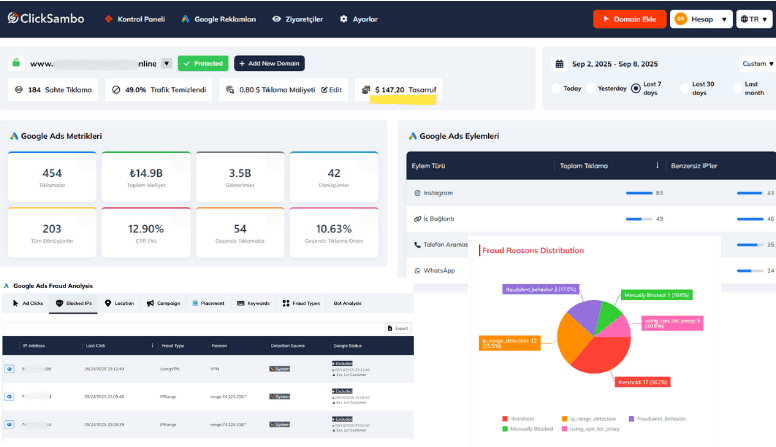
Task: Open the Location tab
Action: (x=119, y=303)
